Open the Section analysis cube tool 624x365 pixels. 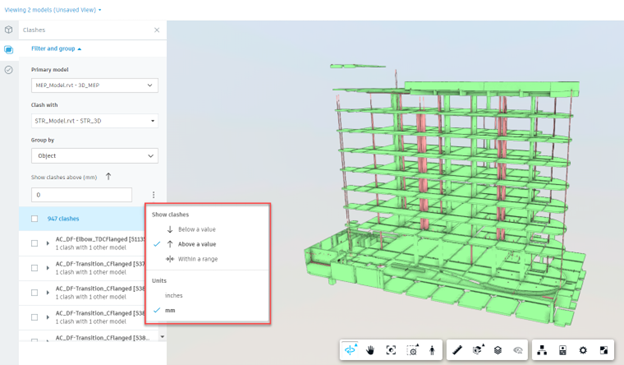pyautogui.click(x=478, y=350)
